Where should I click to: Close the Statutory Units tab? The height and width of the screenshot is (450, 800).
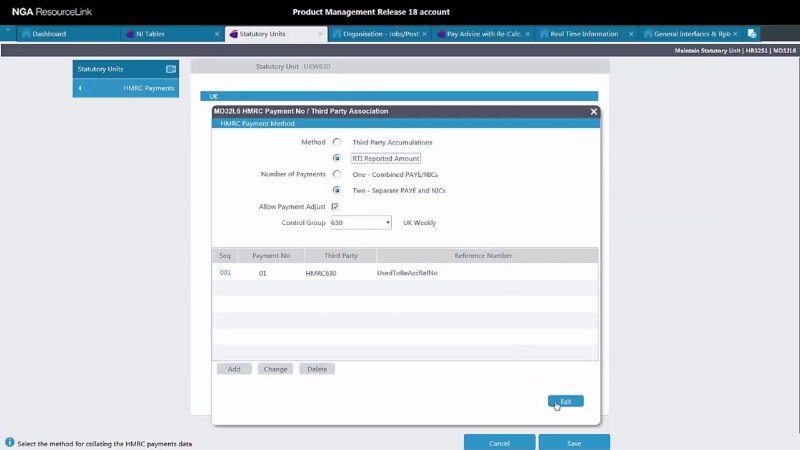[320, 33]
